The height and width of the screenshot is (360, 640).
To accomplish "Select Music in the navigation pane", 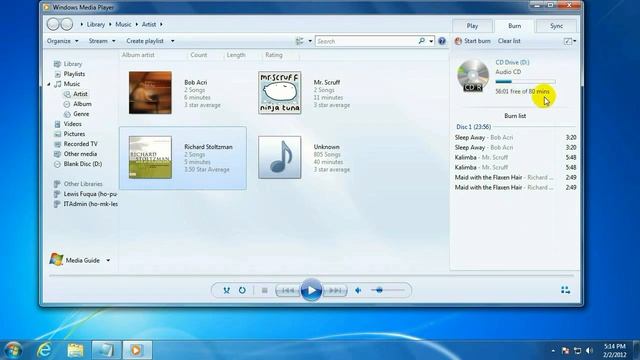I will [x=72, y=84].
